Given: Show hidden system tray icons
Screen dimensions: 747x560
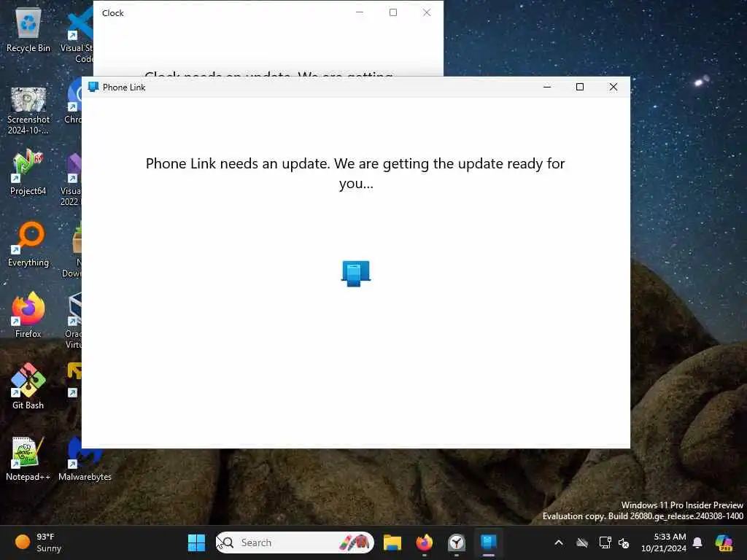Looking at the screenshot, I should 559,542.
